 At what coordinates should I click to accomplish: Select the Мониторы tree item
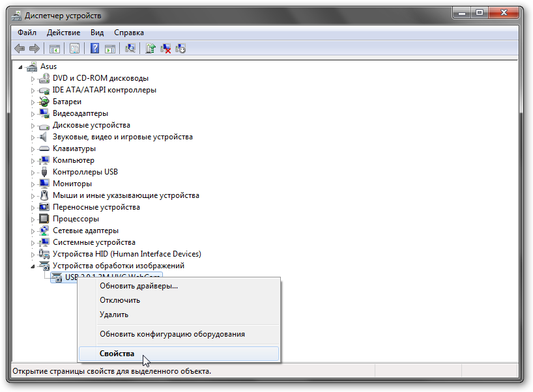click(x=72, y=184)
